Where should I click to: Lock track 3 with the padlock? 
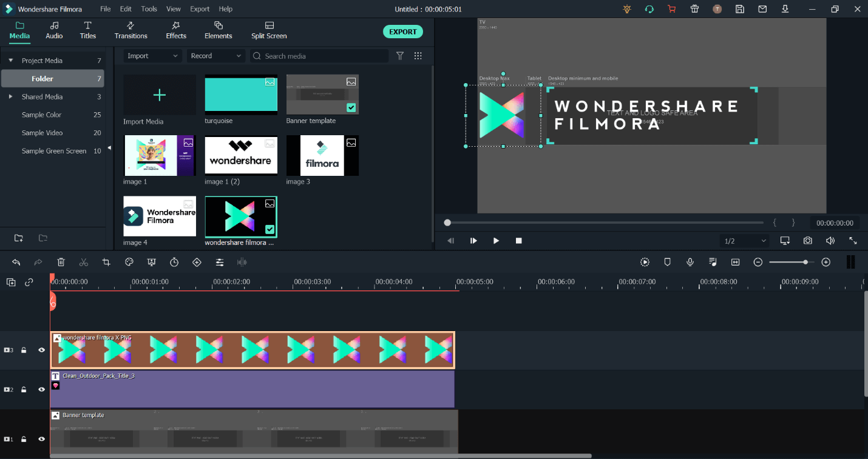click(24, 350)
